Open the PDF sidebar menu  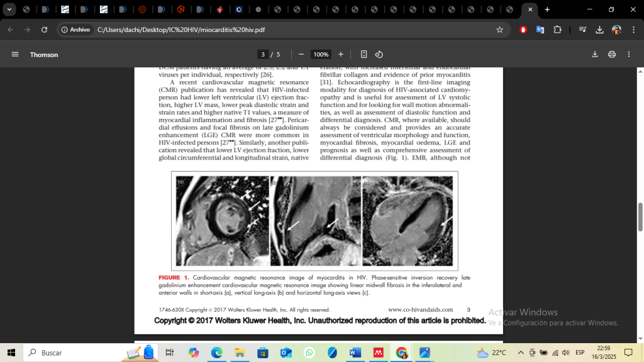coord(15,55)
